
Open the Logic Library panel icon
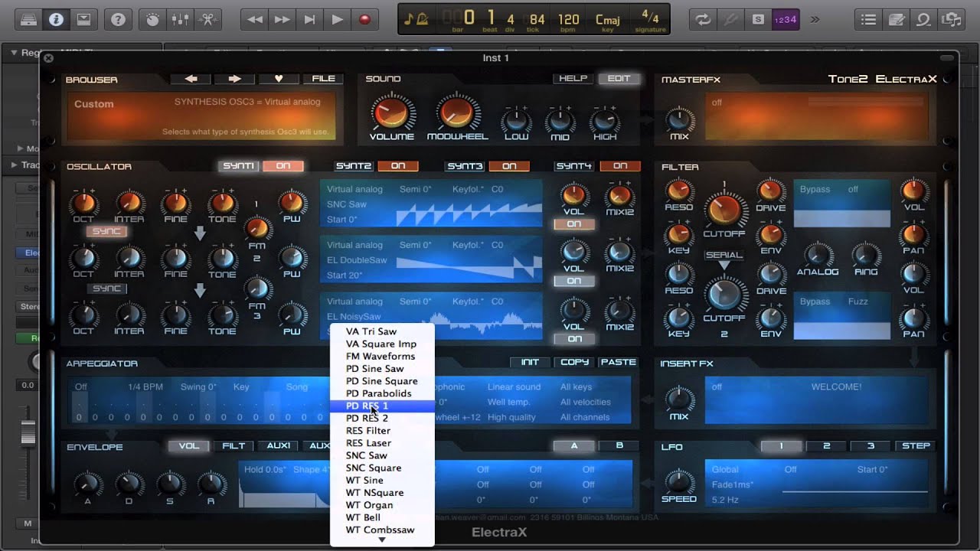[28, 20]
